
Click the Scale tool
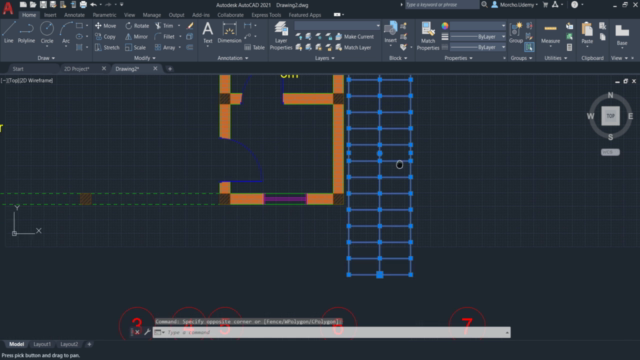click(136, 47)
